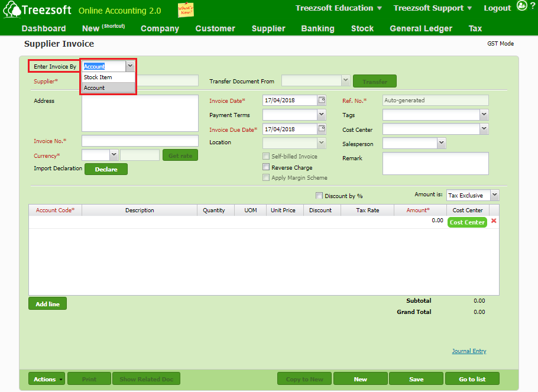Open the Customer menu
The image size is (538, 392).
tap(215, 28)
